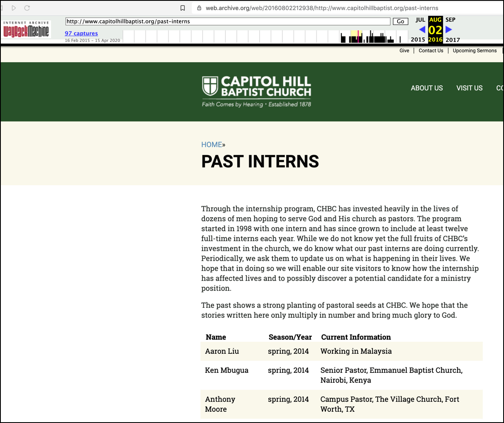The width and height of the screenshot is (504, 423).
Task: Select SEP month in Wayback toolbar
Action: [x=451, y=19]
